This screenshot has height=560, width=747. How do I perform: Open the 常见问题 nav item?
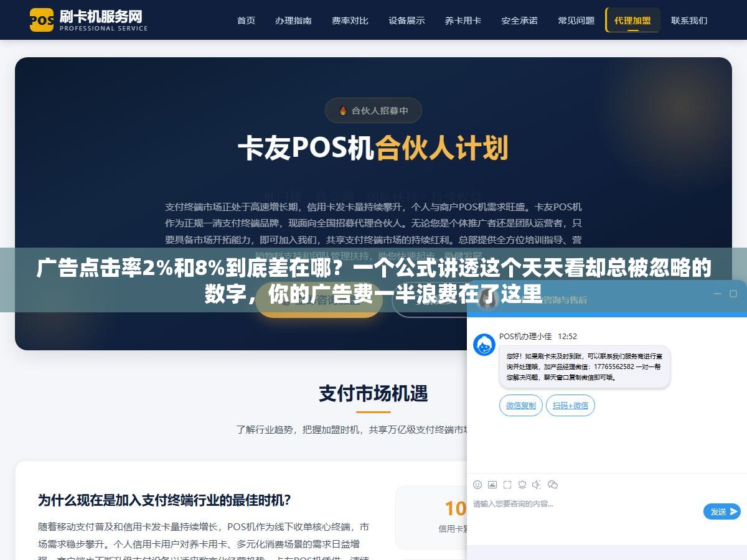pos(576,20)
